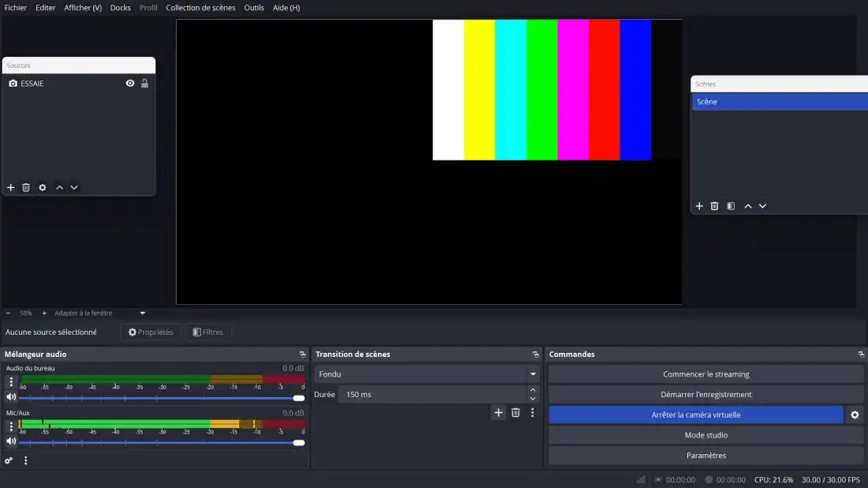The width and height of the screenshot is (868, 488).
Task: Open virtual camera settings gear
Action: point(855,415)
